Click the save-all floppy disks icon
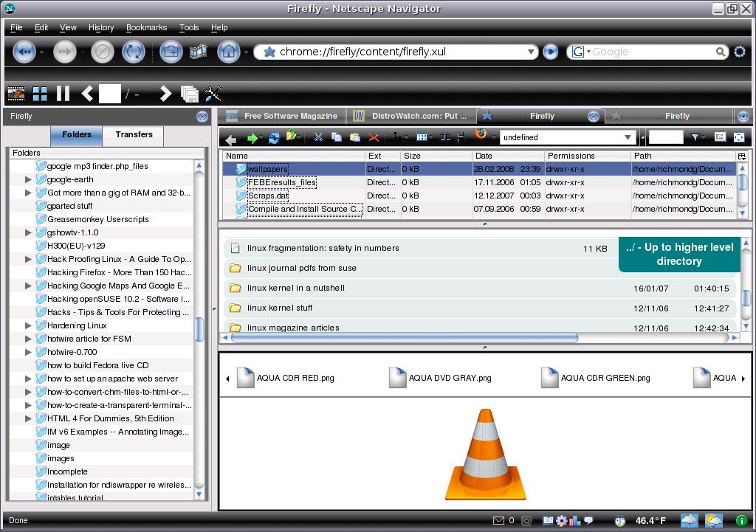The width and height of the screenshot is (756, 532). (x=190, y=94)
